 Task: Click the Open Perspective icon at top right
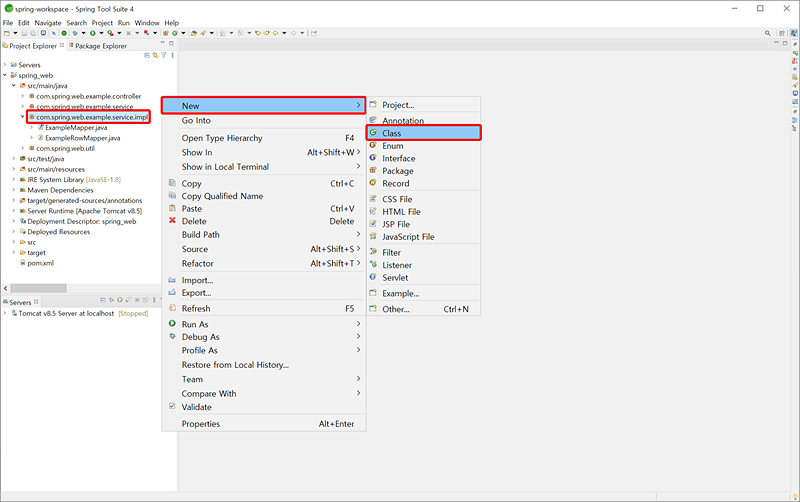[782, 33]
